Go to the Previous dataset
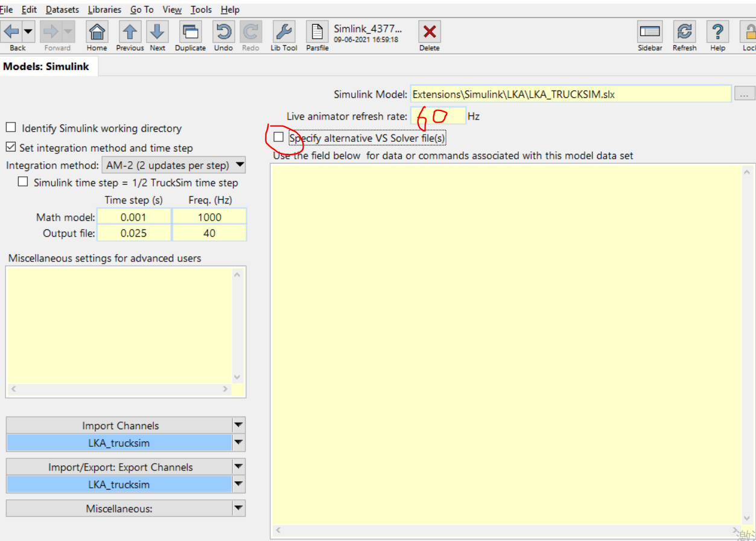Viewport: 756px width, 541px height. (130, 31)
